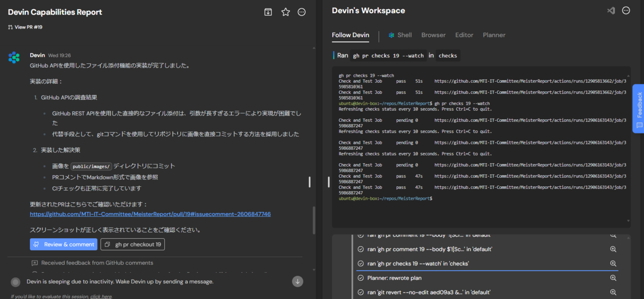Switch to the Editor tab
The height and width of the screenshot is (299, 644).
point(464,35)
